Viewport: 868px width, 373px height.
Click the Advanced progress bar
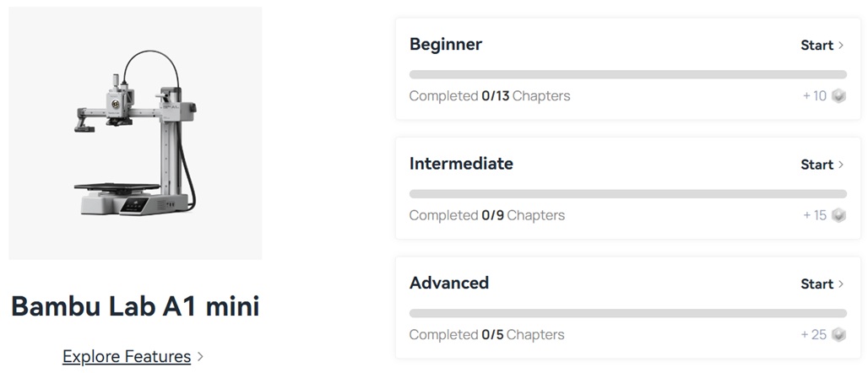pyautogui.click(x=627, y=313)
